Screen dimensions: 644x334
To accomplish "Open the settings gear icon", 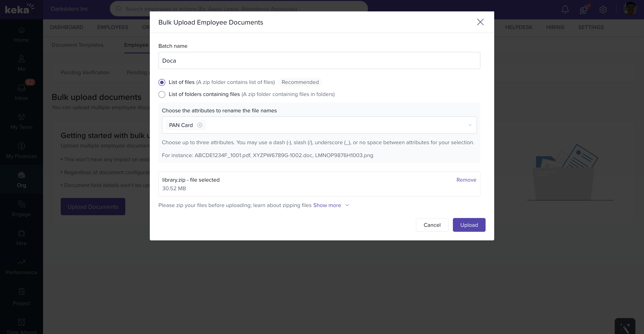I will [603, 9].
